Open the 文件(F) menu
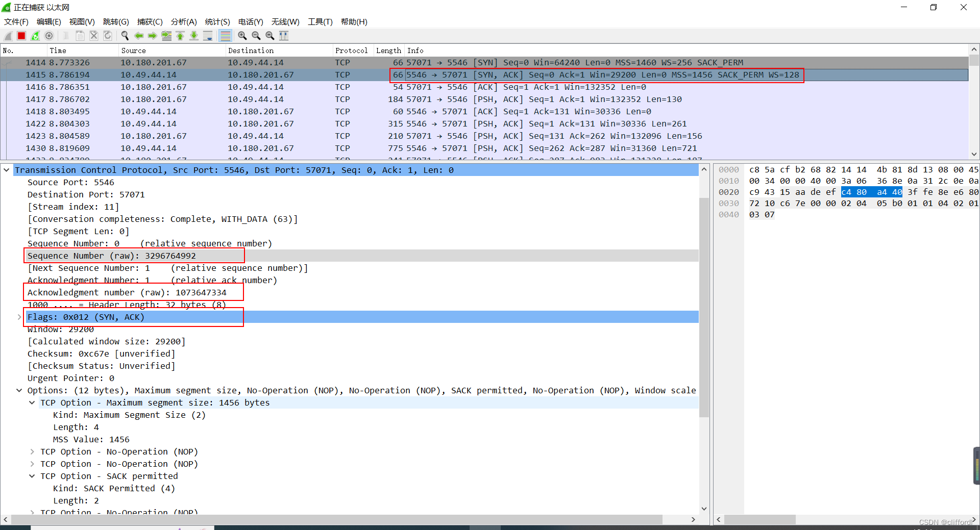Image resolution: width=980 pixels, height=530 pixels. tap(16, 22)
